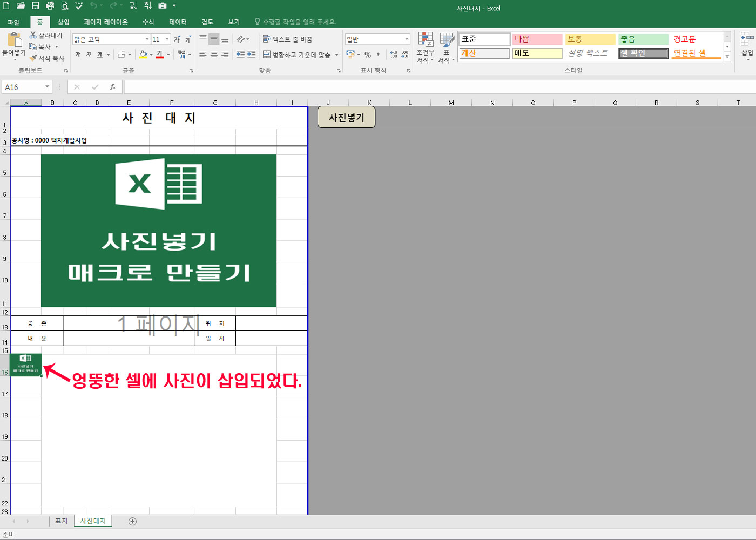Increase font size with the larger 가 icon
Screen dimensions: 756x540
177,39
